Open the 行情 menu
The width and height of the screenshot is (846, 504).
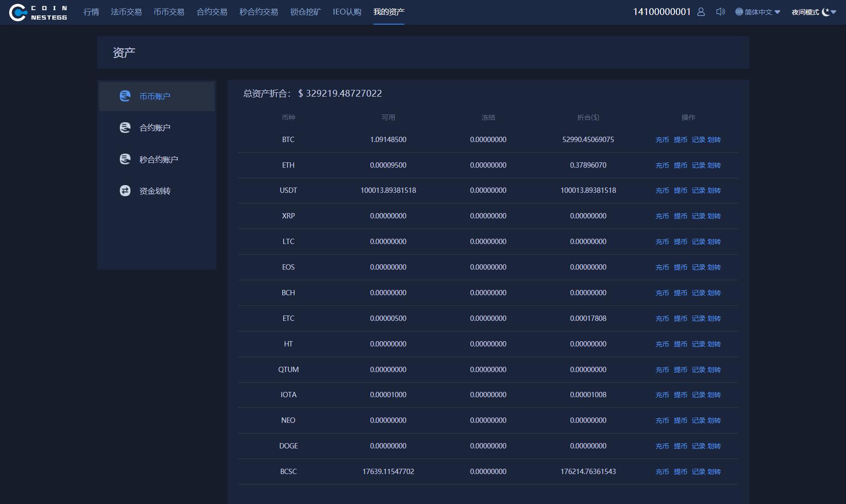[x=91, y=12]
